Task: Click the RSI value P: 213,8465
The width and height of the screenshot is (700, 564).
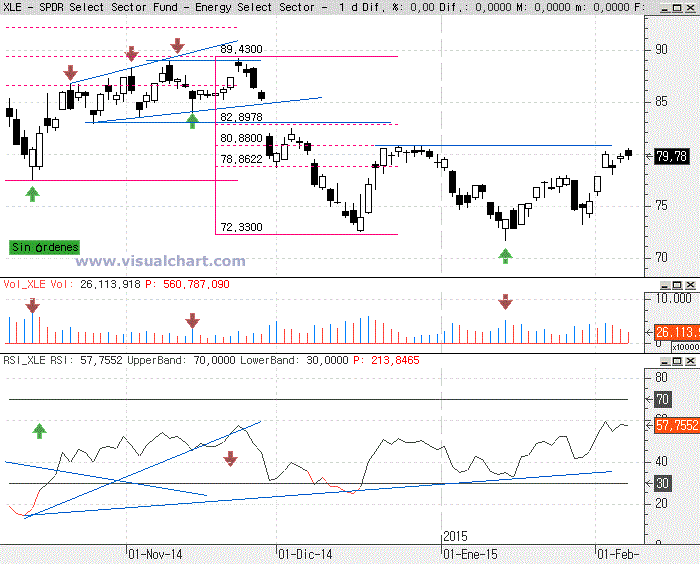Action: click(x=387, y=360)
